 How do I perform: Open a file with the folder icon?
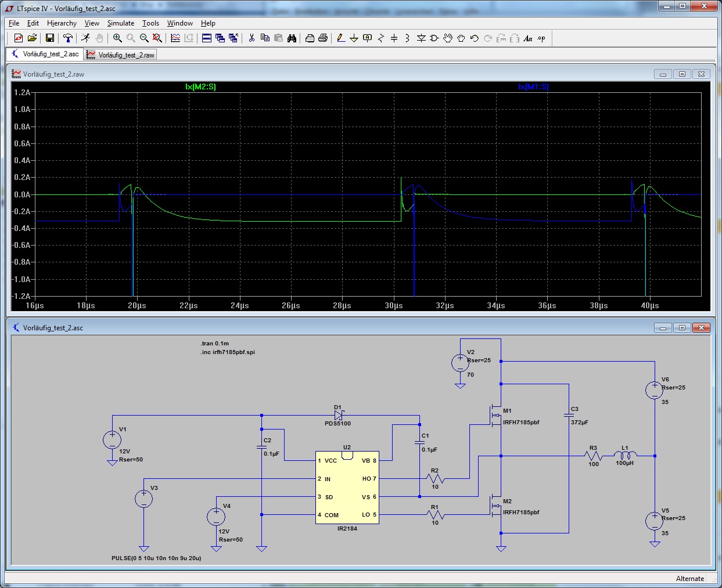tap(32, 38)
